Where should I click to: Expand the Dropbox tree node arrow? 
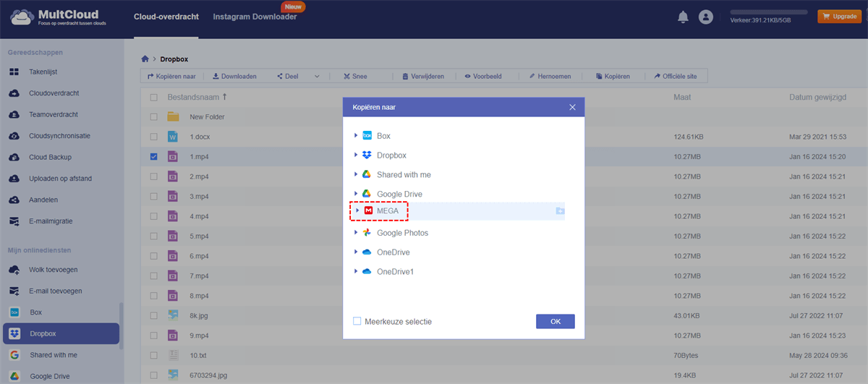click(356, 155)
